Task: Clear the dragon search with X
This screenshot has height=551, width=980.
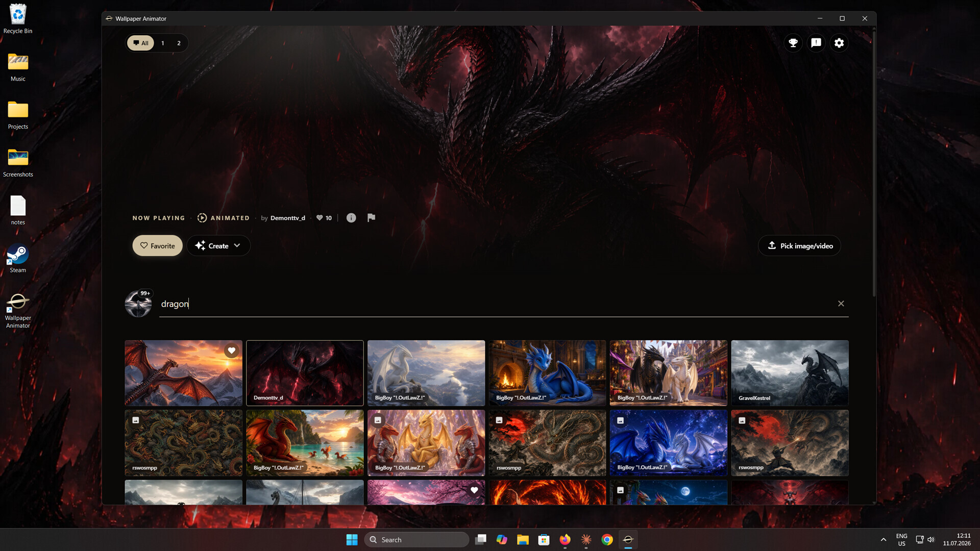Action: pos(841,304)
